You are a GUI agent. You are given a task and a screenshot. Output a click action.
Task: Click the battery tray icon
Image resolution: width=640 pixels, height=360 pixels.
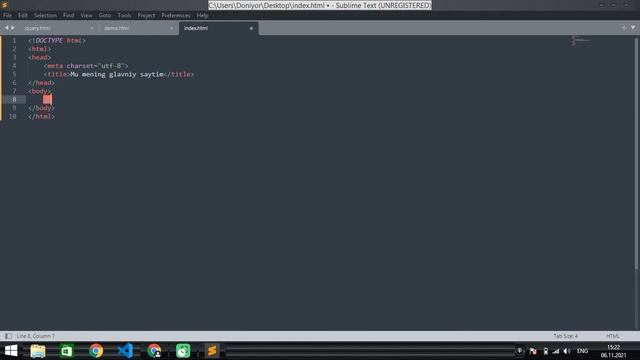pos(545,351)
